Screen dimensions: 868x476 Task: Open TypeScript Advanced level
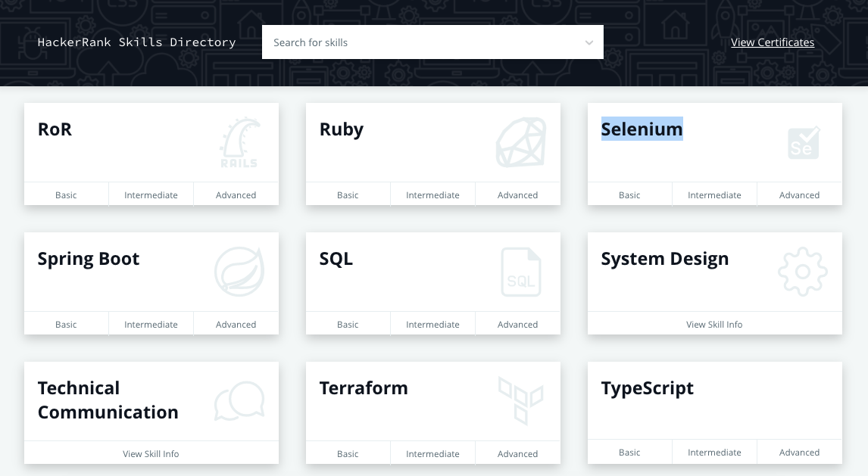tap(799, 452)
